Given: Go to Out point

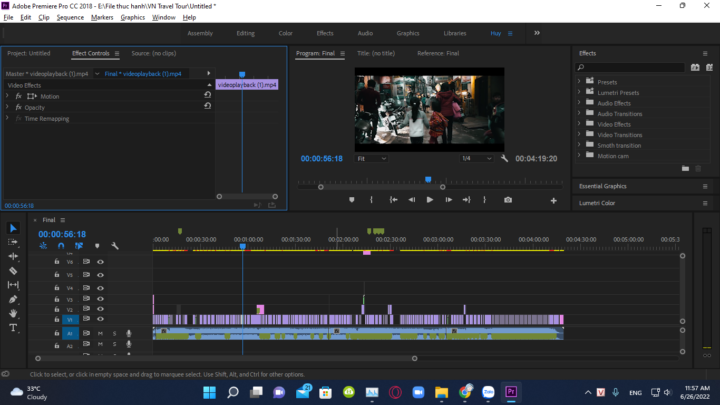Looking at the screenshot, I should (x=467, y=200).
